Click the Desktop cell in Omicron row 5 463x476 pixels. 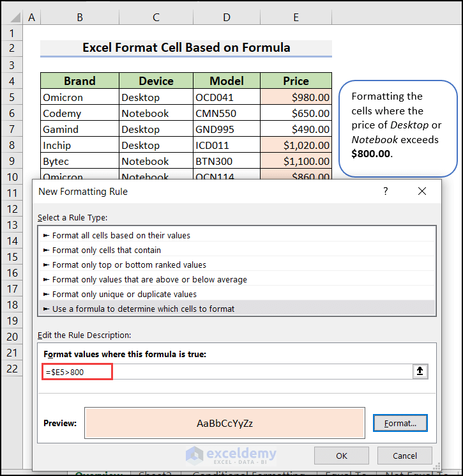click(x=156, y=97)
